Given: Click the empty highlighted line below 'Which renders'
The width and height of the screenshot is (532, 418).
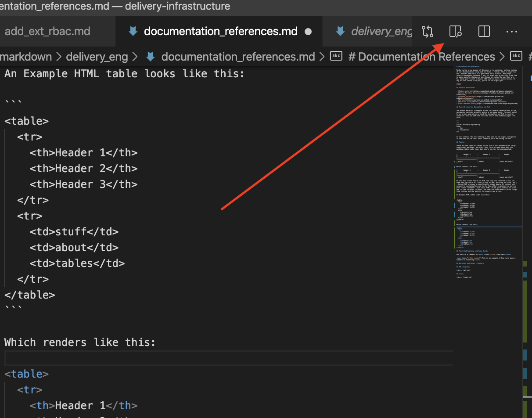Looking at the screenshot, I should tap(228, 358).
